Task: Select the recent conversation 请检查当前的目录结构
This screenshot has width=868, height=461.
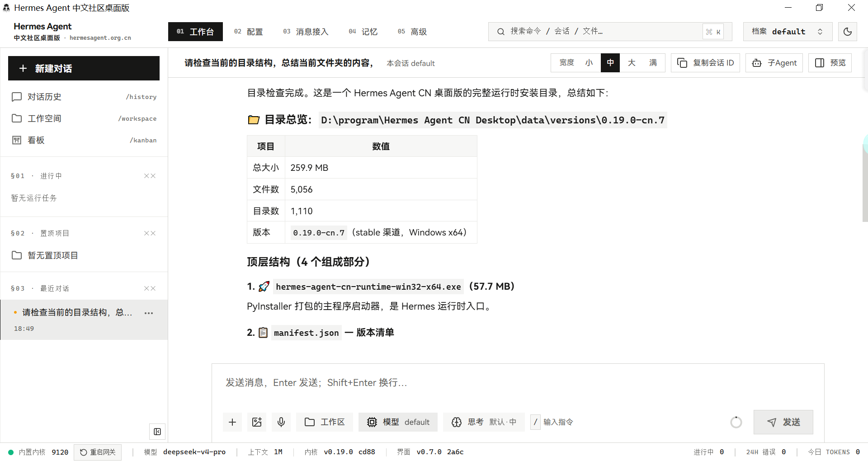Action: 84,320
